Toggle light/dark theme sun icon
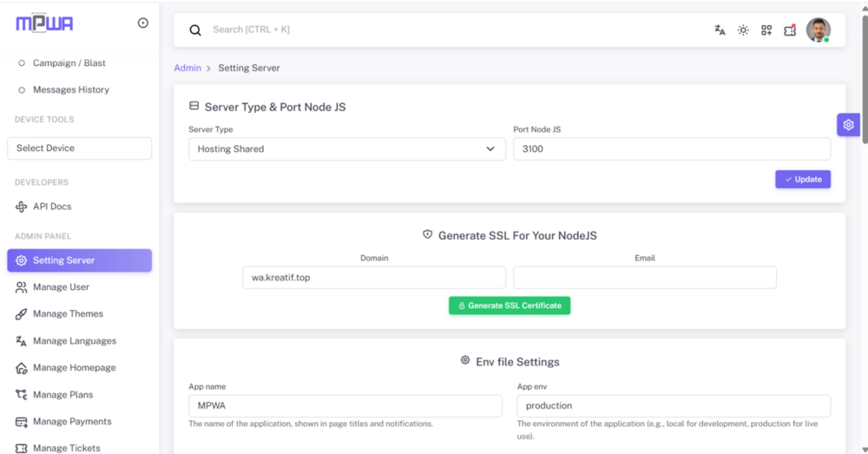This screenshot has height=454, width=868. 743,30
